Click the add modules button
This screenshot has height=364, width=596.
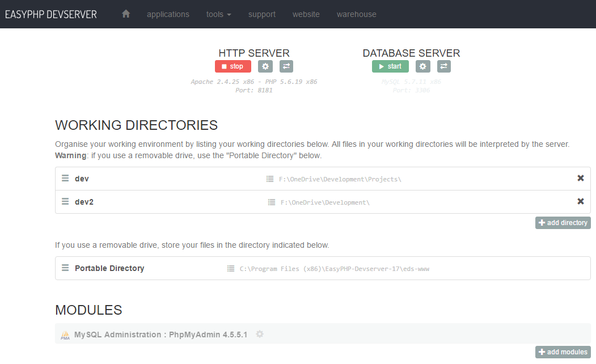pos(563,352)
